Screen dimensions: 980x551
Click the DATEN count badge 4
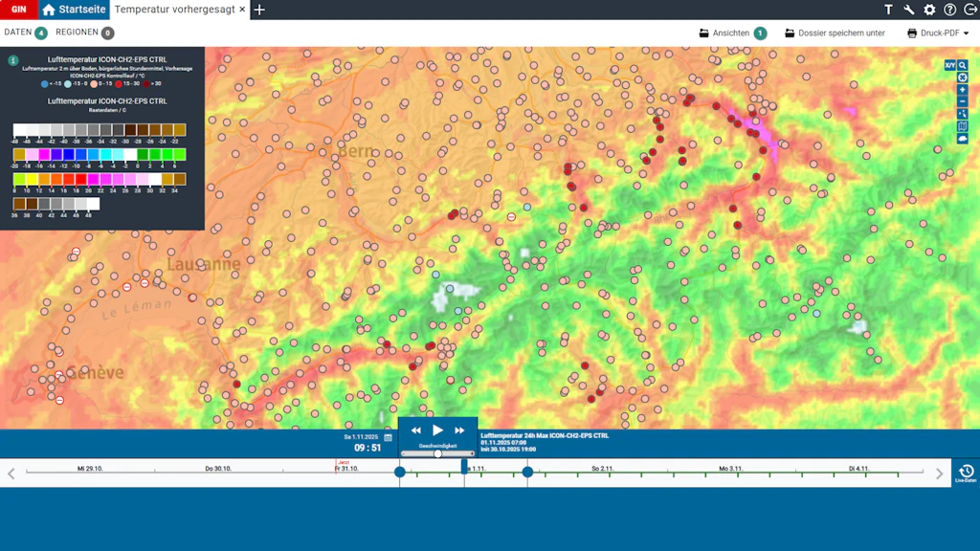[41, 33]
